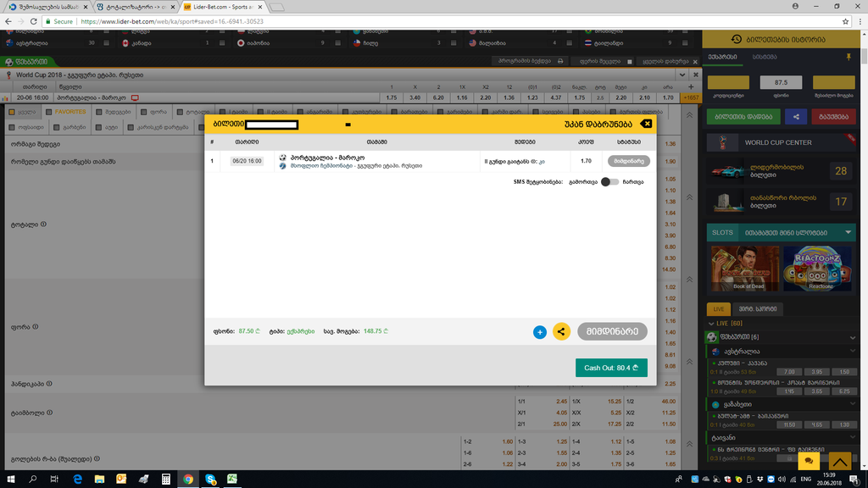Open Windows Start menu
This screenshot has height=488, width=868.
point(10,479)
